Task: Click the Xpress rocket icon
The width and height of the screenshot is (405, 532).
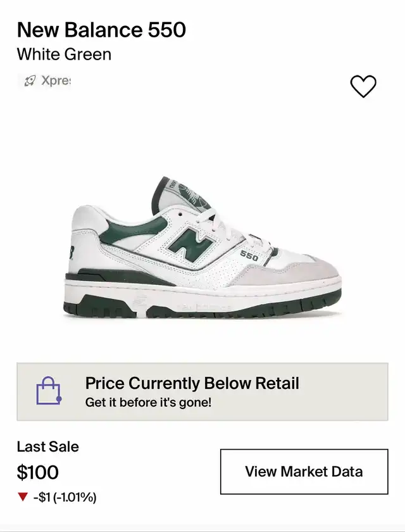Action: pos(30,81)
